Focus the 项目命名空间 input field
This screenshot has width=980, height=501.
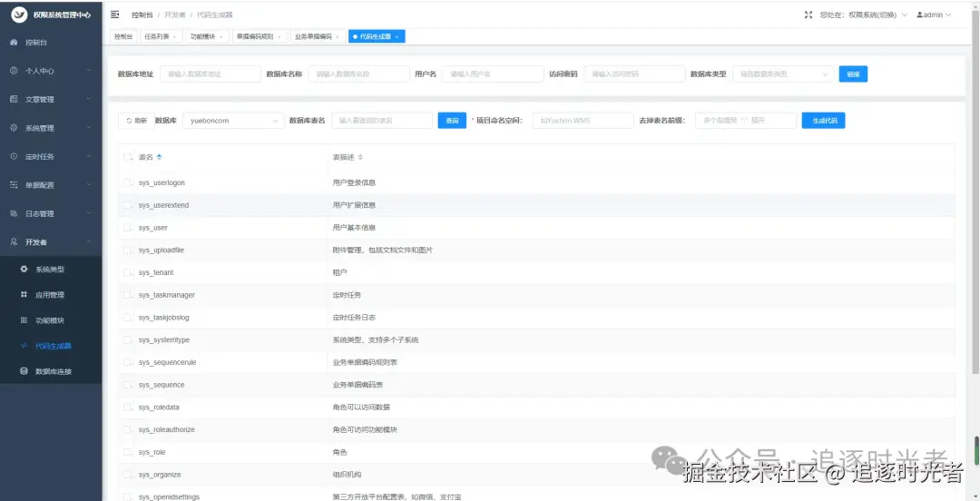pyautogui.click(x=583, y=121)
